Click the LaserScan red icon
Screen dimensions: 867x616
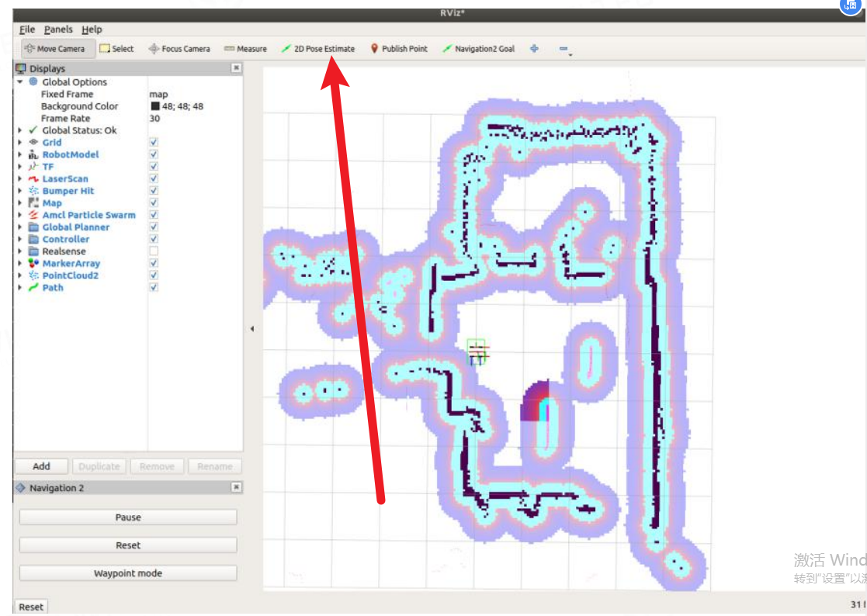tap(33, 179)
